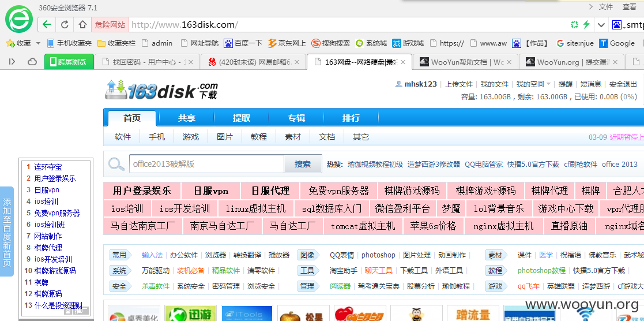Click 短消息 link

(x=590, y=84)
